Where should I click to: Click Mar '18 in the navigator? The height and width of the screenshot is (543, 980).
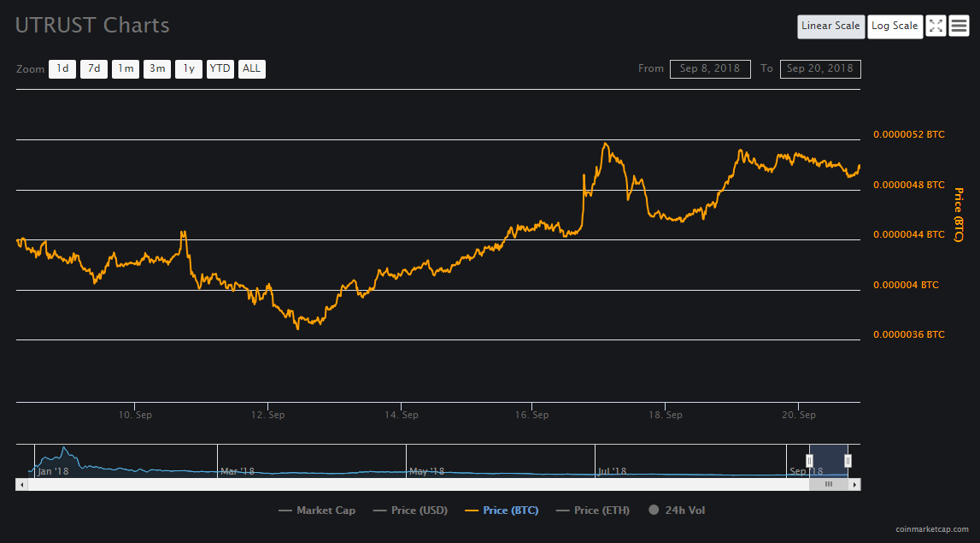pyautogui.click(x=238, y=471)
